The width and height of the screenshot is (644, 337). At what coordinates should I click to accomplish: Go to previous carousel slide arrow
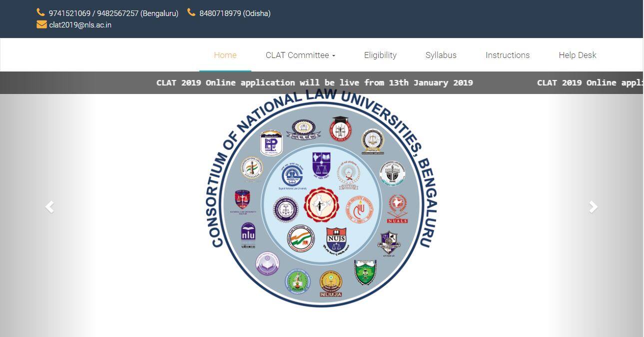click(49, 206)
